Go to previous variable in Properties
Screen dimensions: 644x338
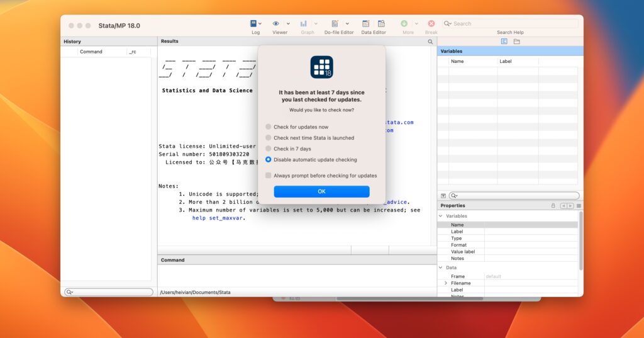pyautogui.click(x=563, y=206)
